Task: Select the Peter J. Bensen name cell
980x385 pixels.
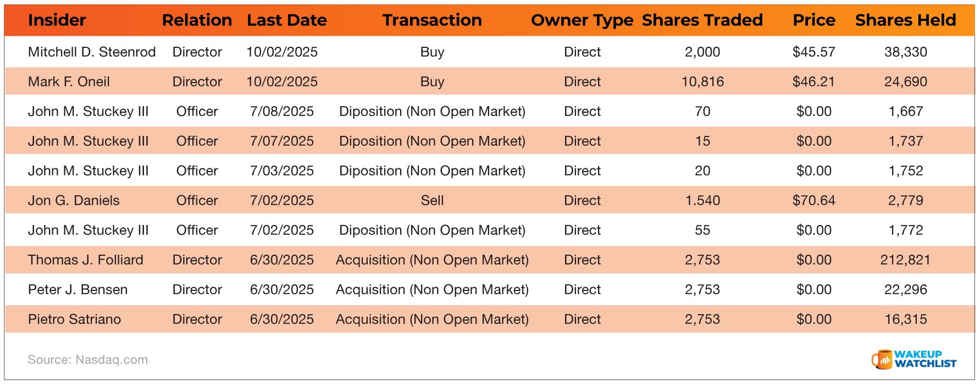Action: [77, 290]
